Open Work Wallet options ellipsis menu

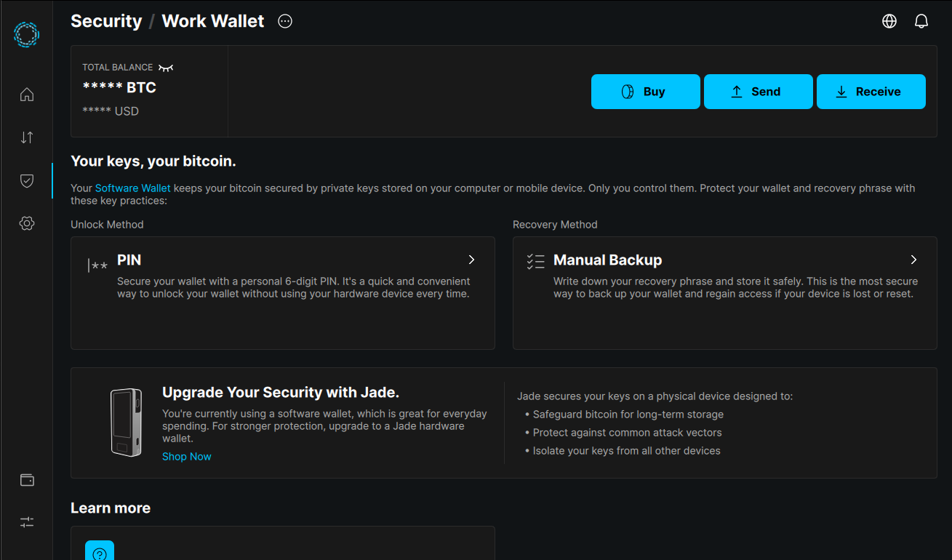pyautogui.click(x=285, y=21)
